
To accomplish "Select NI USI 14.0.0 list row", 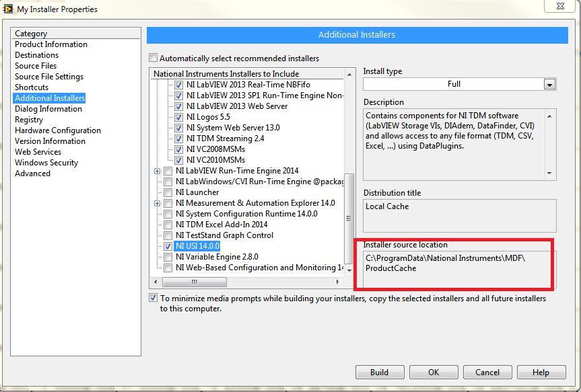I will click(197, 246).
